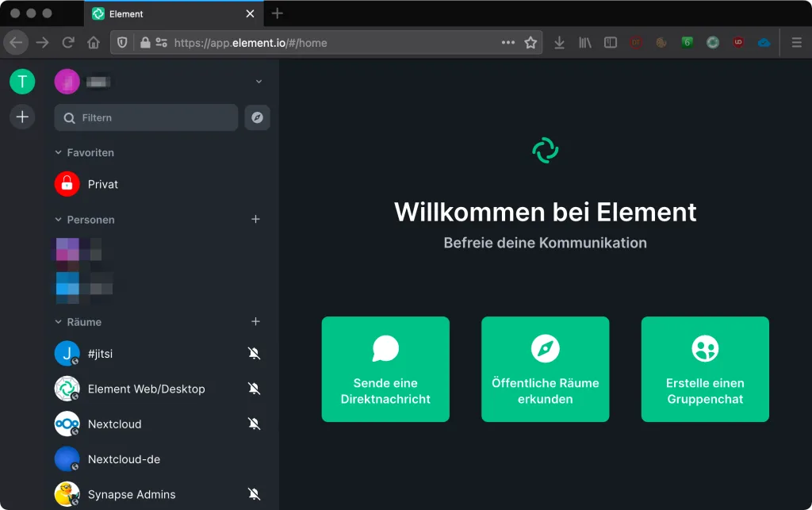Viewport: 812px width, 510px height.
Task: Go forward in browser history
Action: pyautogui.click(x=43, y=43)
